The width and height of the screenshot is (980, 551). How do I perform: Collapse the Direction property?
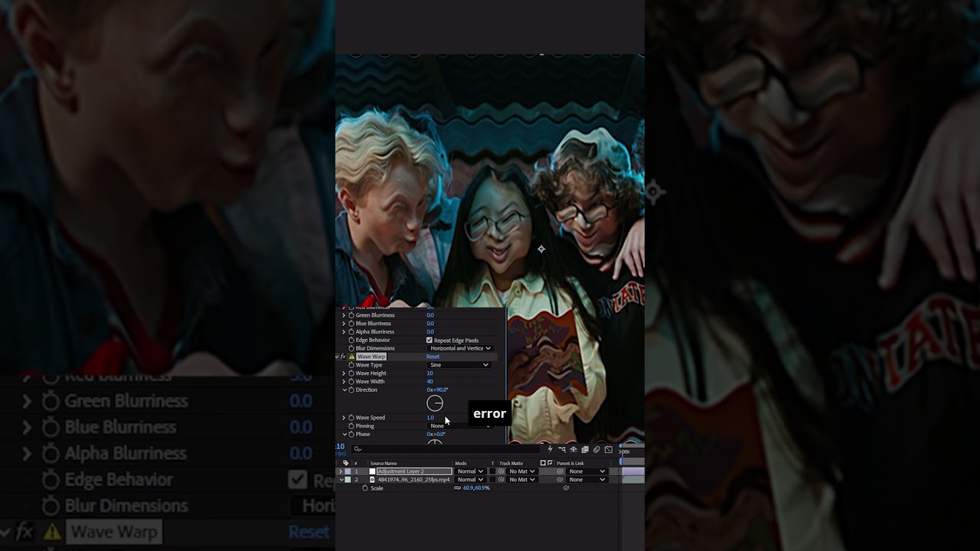click(x=344, y=390)
